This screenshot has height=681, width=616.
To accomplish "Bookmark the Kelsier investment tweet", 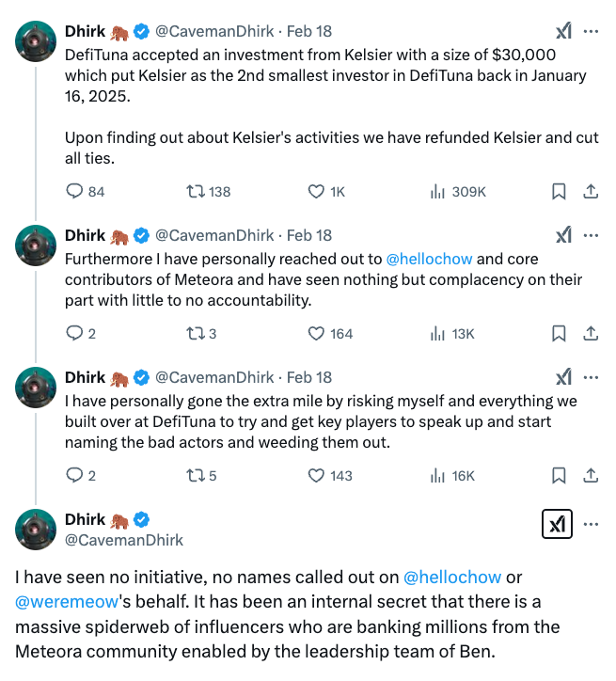I will tap(558, 191).
